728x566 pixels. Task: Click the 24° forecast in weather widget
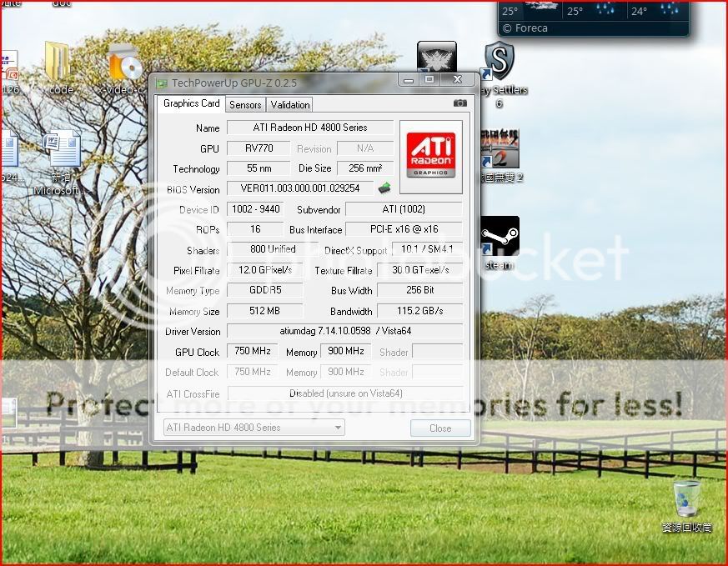(x=639, y=11)
